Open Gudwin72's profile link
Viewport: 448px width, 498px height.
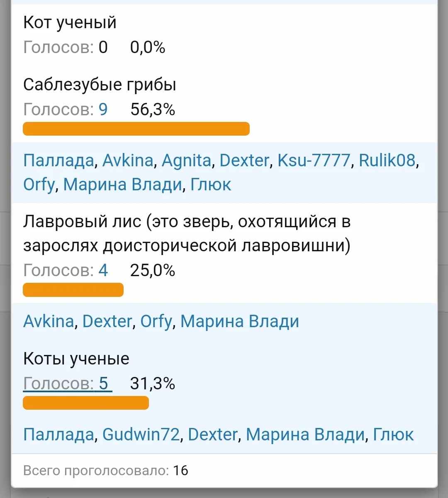[x=141, y=434]
